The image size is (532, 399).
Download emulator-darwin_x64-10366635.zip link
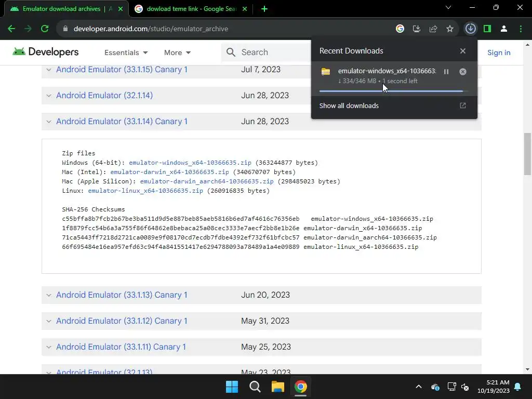pyautogui.click(x=170, y=172)
